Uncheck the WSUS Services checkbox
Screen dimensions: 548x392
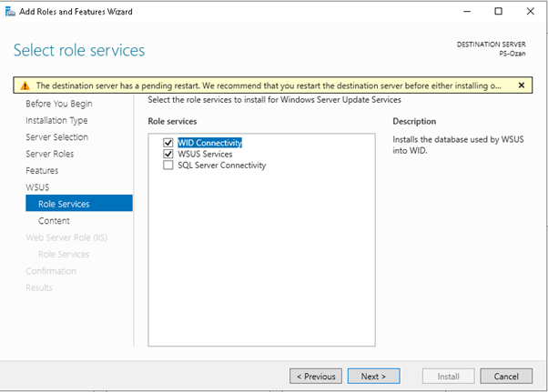pos(167,155)
